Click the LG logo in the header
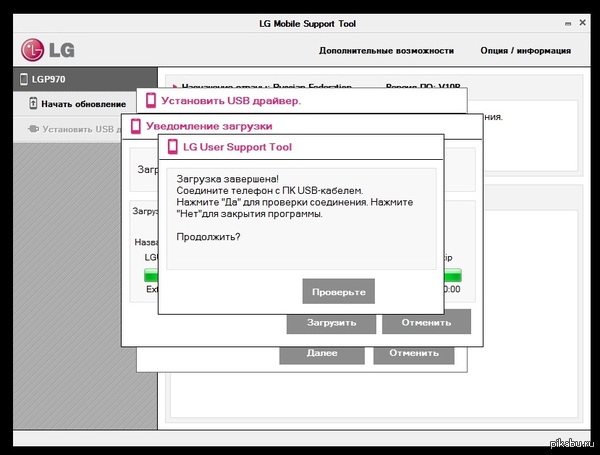Image resolution: width=600 pixels, height=455 pixels. [x=47, y=50]
